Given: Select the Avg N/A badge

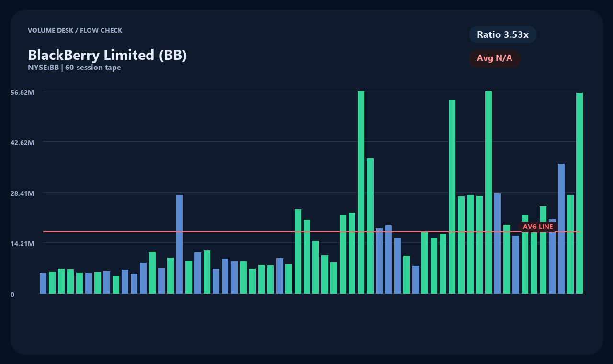Looking at the screenshot, I should pyautogui.click(x=495, y=58).
